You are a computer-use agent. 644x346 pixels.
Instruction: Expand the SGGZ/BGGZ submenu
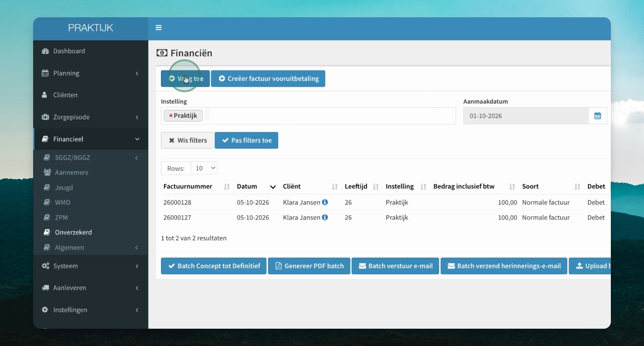(x=91, y=158)
